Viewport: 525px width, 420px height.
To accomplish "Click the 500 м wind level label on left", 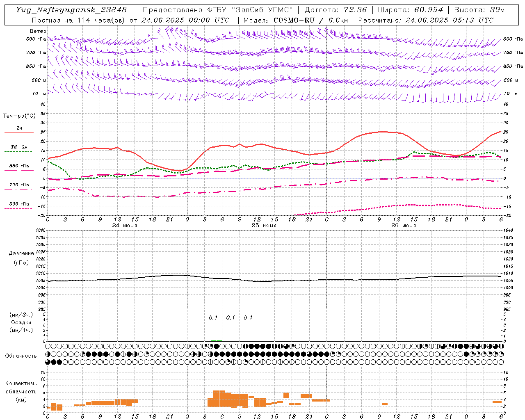I will (39, 80).
